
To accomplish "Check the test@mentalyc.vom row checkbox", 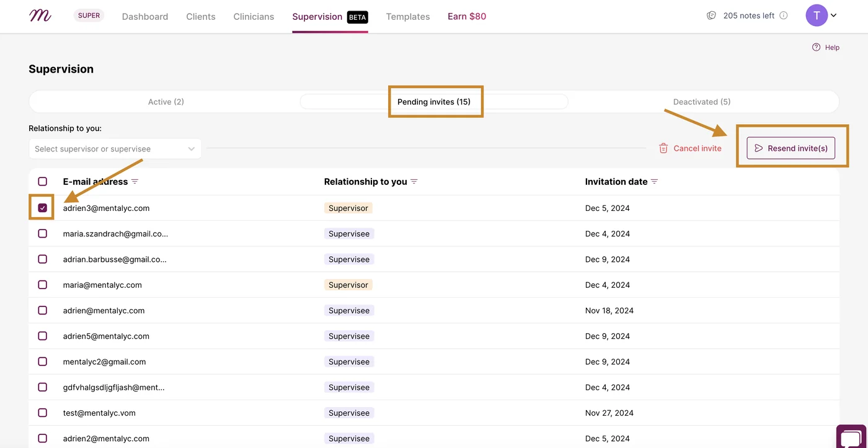I will pos(43,413).
